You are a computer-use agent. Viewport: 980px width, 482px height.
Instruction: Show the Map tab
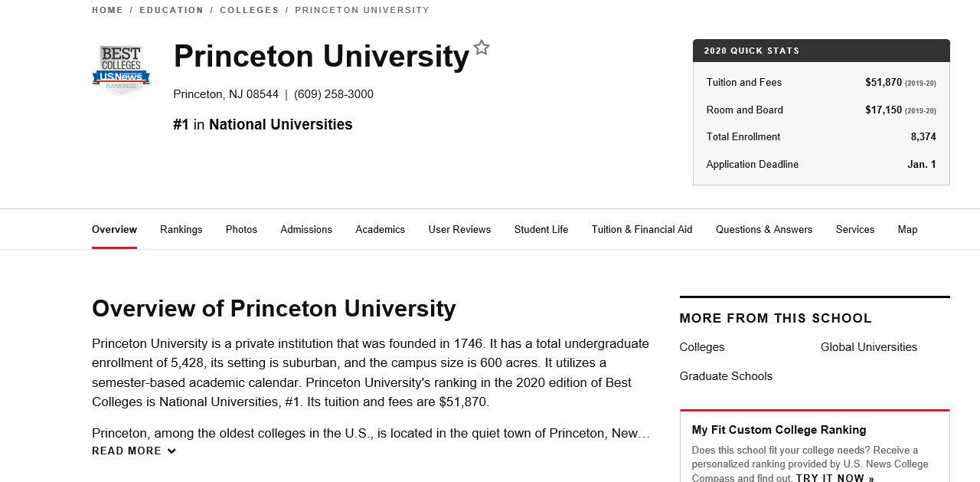907,229
